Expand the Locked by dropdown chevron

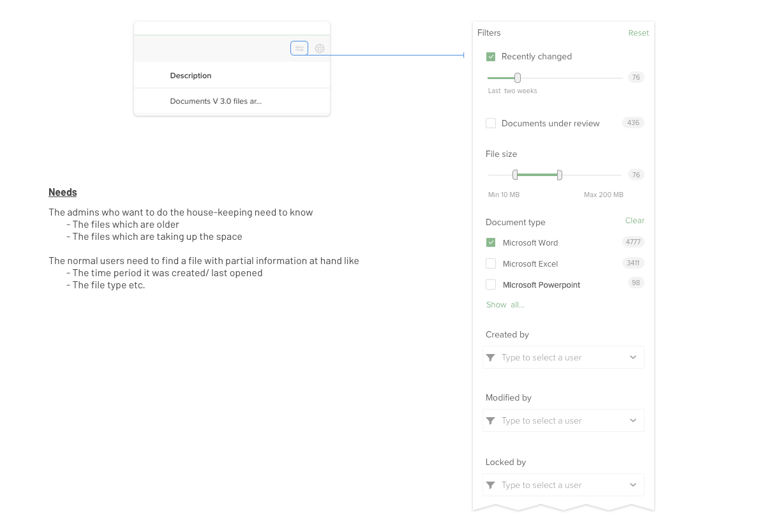pos(633,485)
